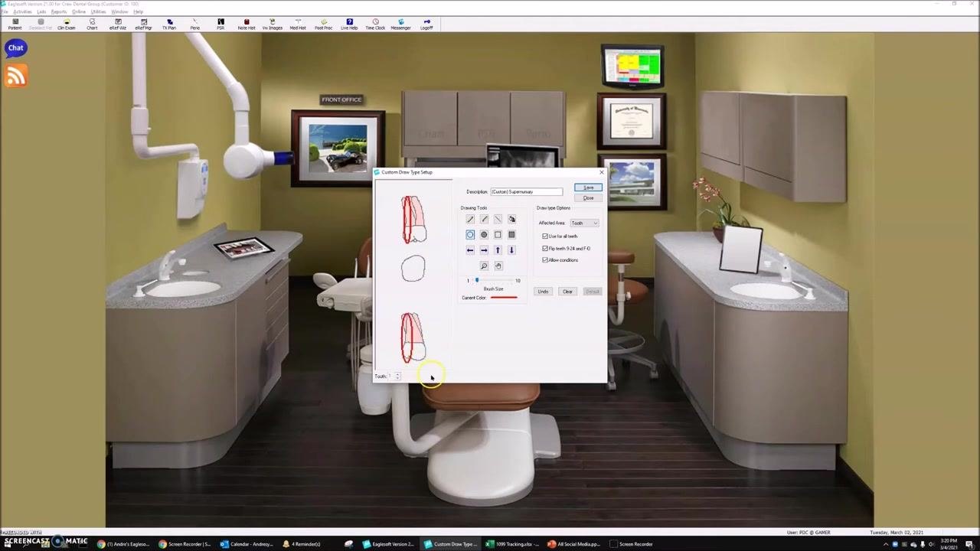
Task: Open TX Plan from the toolbar
Action: tap(169, 24)
